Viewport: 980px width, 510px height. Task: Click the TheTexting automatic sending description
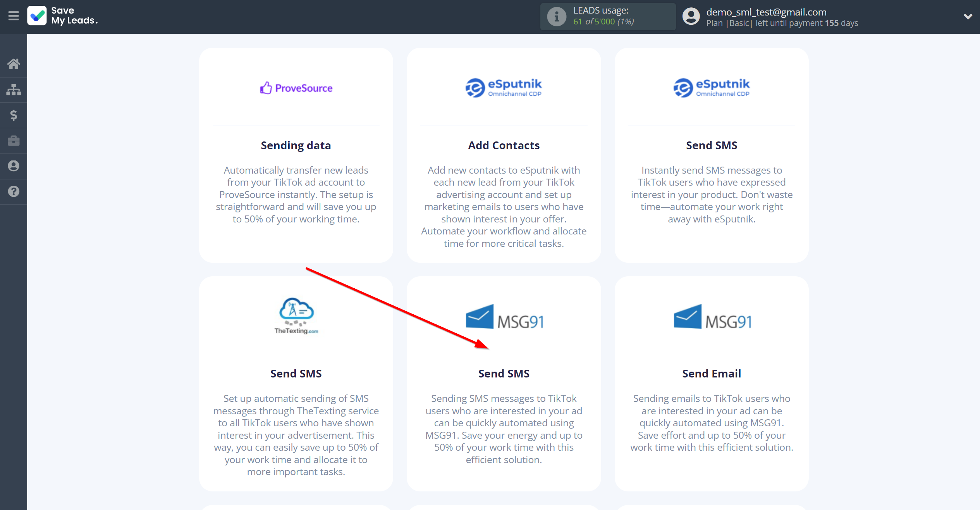click(x=296, y=435)
